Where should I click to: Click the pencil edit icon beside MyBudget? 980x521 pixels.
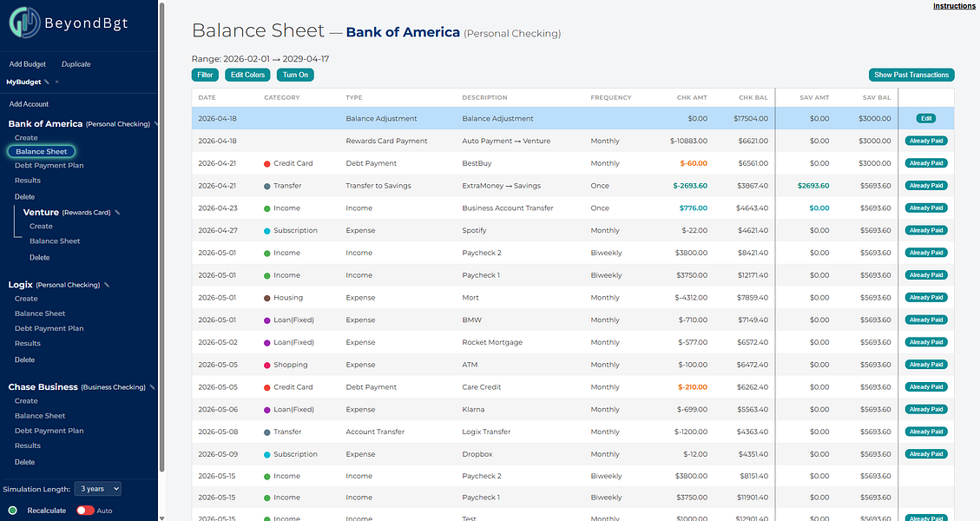click(x=47, y=82)
